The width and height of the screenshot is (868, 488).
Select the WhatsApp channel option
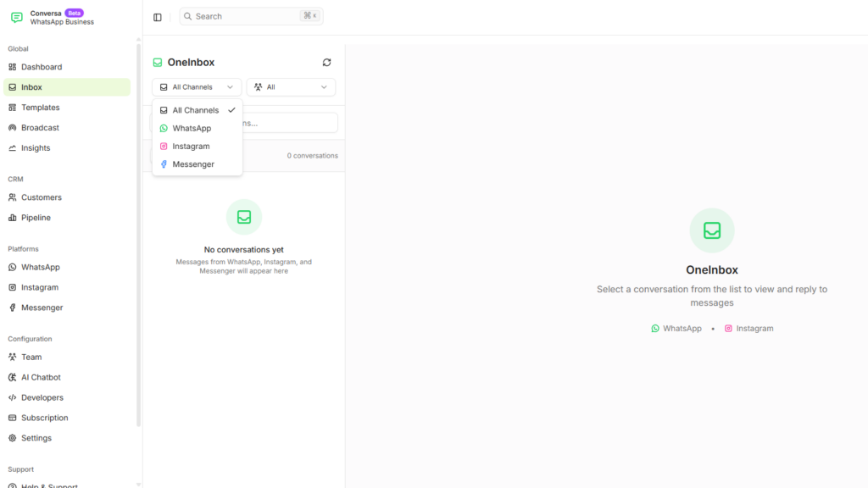tap(192, 129)
